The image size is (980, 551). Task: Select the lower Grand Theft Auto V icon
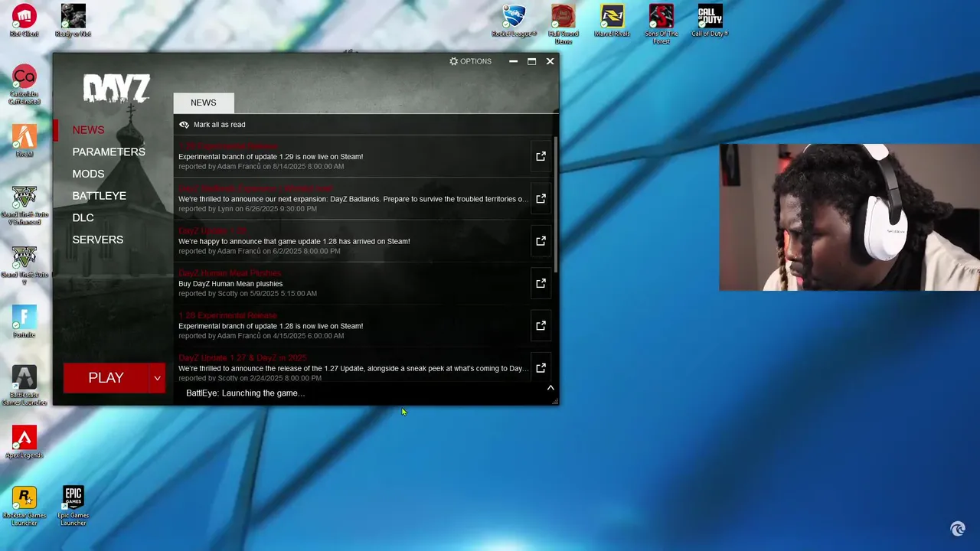[24, 266]
